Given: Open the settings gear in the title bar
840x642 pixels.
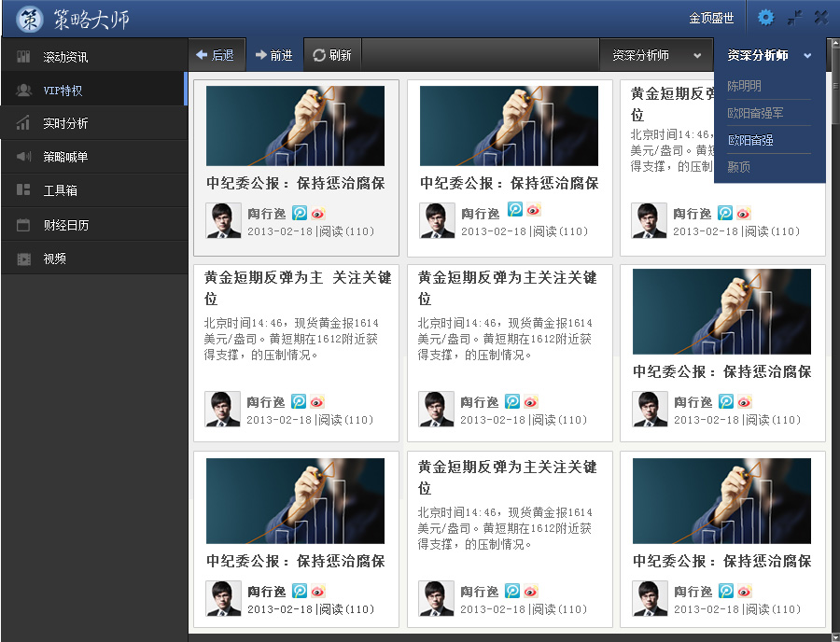Looking at the screenshot, I should click(x=765, y=17).
